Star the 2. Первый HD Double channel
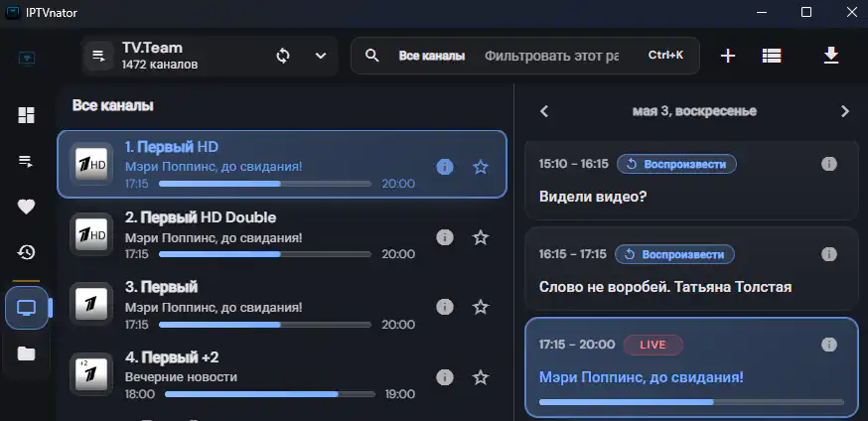Screen dimensions: 868x421 [x=481, y=237]
